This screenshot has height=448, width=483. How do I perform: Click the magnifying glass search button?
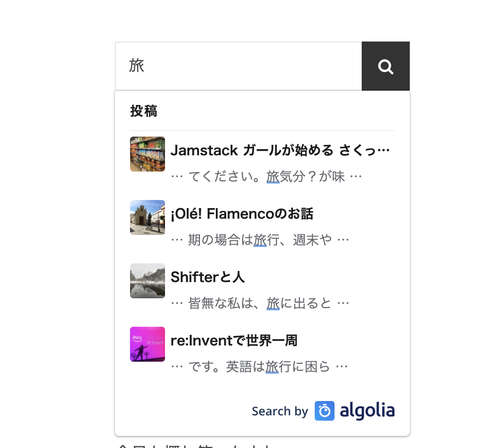(x=385, y=66)
